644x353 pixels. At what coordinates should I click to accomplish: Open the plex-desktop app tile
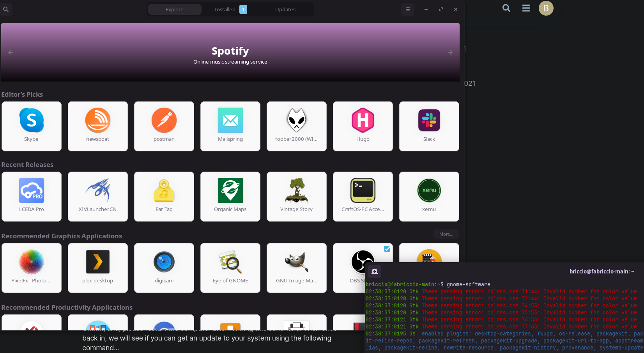coord(98,268)
